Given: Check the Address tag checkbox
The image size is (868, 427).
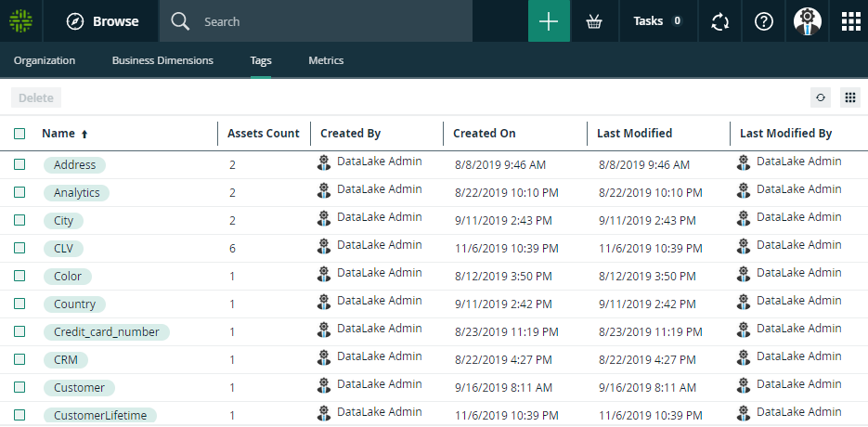Looking at the screenshot, I should (19, 164).
